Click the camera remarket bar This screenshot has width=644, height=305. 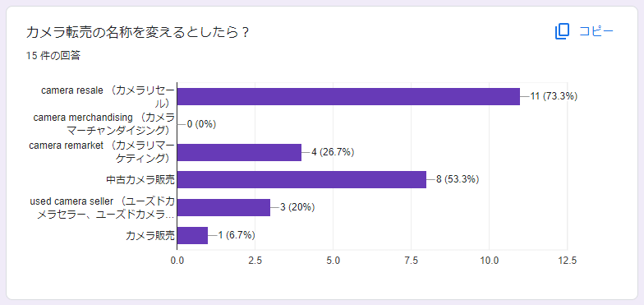239,152
